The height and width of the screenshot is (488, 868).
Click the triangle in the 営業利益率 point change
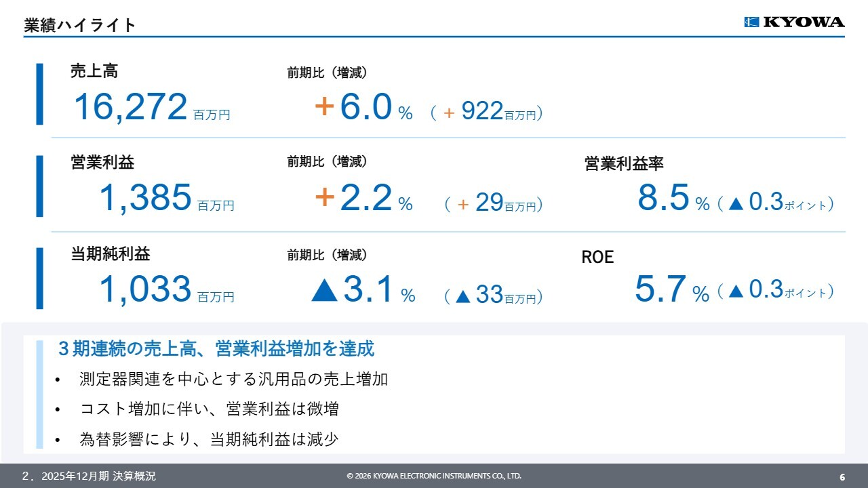coord(736,203)
